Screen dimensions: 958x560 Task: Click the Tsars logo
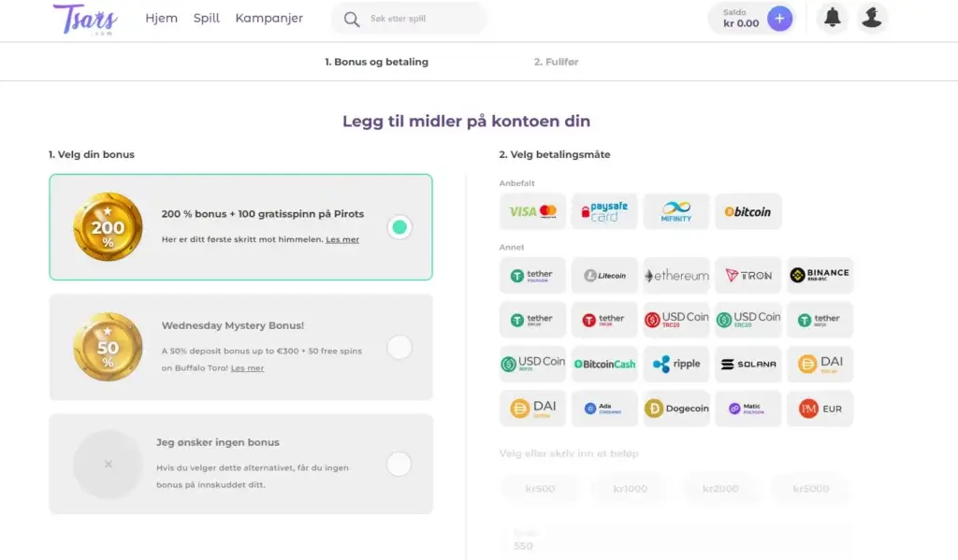[84, 19]
